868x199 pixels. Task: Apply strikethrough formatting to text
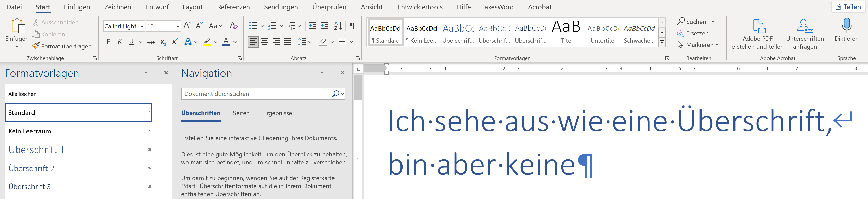pyautogui.click(x=151, y=42)
